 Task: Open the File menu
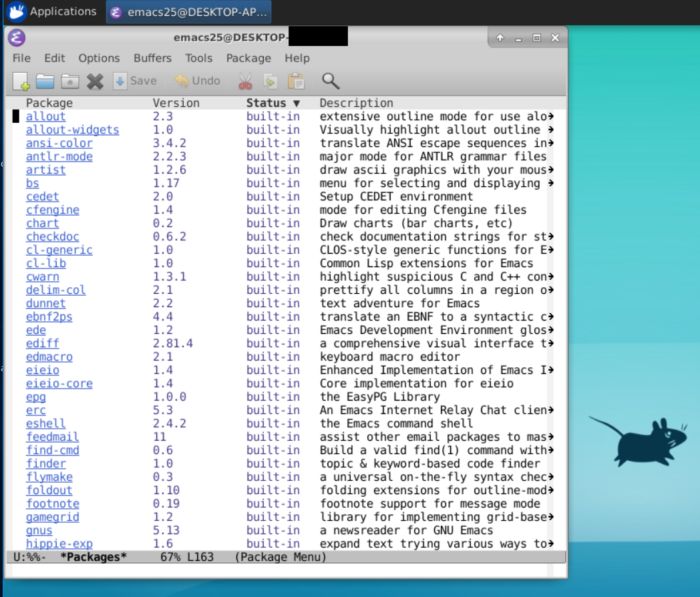(21, 58)
